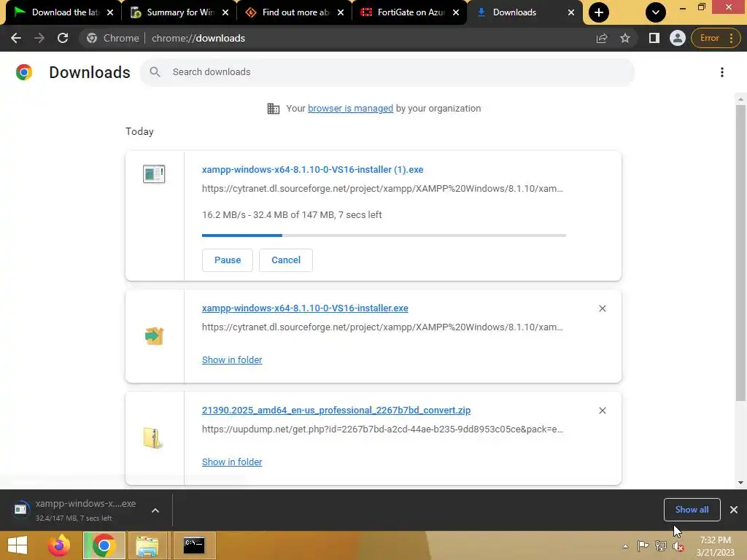
Task: Cancel the xampp installer download
Action: (286, 260)
